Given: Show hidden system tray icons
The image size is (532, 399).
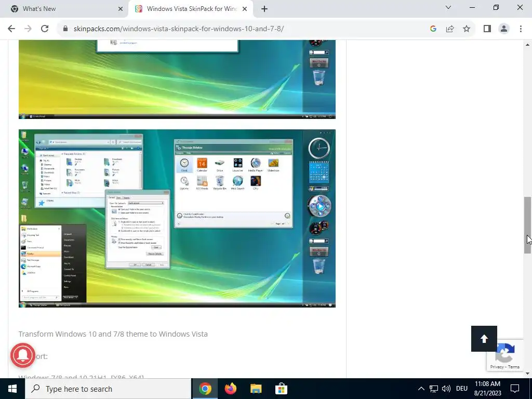Looking at the screenshot, I should (421, 389).
